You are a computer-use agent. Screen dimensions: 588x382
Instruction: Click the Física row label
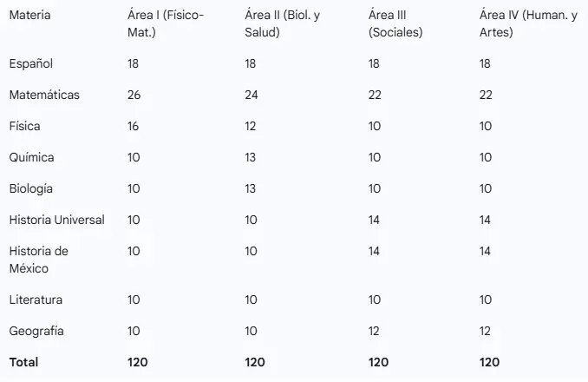[25, 126]
